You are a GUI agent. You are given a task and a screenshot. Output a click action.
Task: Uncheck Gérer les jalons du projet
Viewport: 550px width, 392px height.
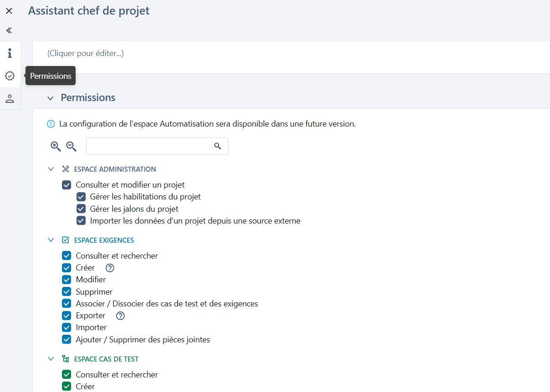point(81,209)
